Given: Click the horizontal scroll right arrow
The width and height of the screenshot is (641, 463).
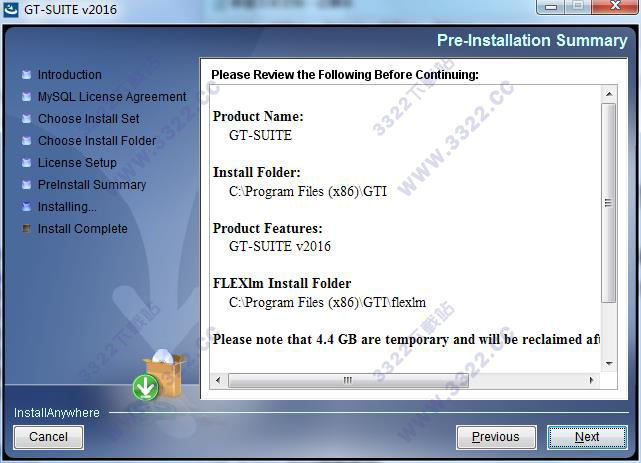Looking at the screenshot, I should (x=591, y=380).
